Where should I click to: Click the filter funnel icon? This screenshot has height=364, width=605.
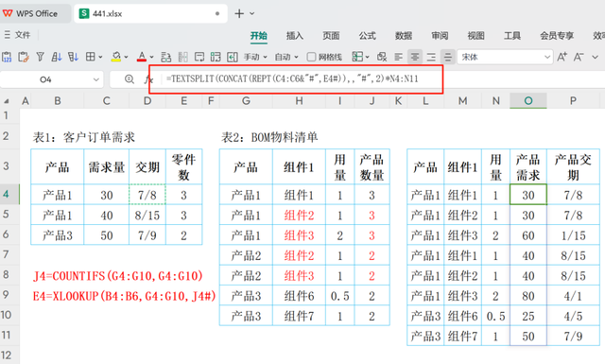point(40,57)
